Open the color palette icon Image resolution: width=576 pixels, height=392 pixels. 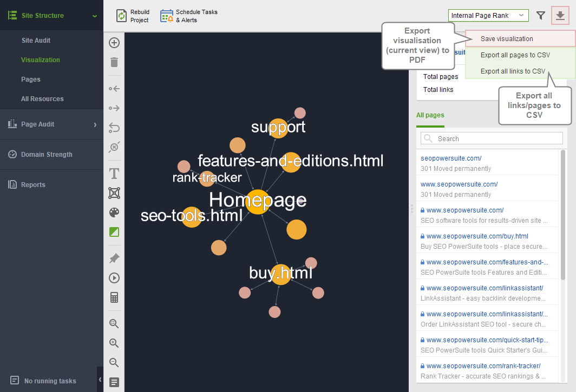click(x=114, y=212)
